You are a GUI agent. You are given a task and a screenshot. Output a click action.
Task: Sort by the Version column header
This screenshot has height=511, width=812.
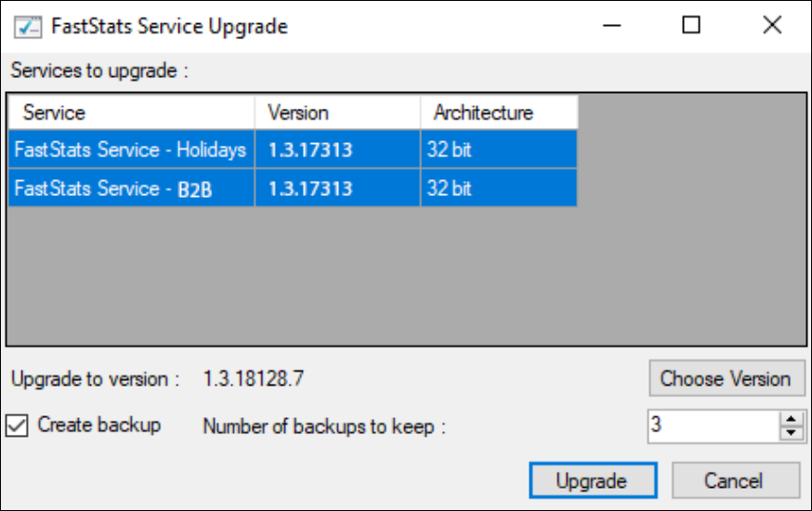point(337,112)
